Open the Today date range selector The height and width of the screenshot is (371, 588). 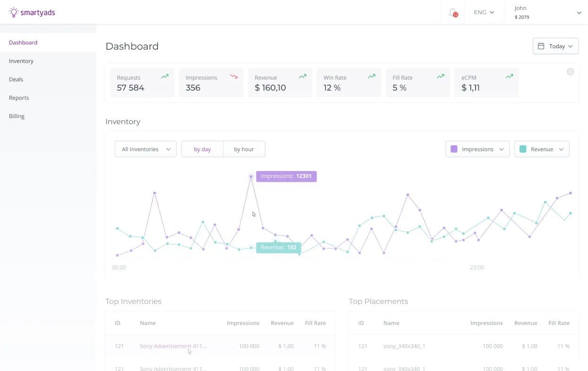coord(555,46)
